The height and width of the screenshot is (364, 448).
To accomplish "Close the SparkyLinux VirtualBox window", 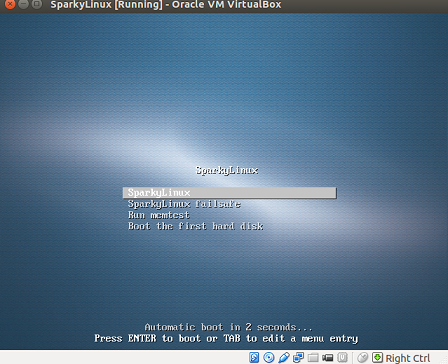I will pos(10,4).
